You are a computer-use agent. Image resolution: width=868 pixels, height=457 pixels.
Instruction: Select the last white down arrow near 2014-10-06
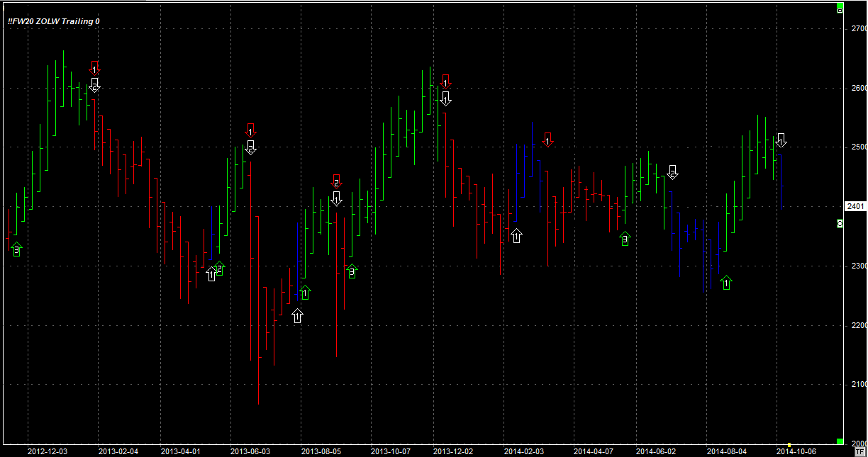[781, 140]
